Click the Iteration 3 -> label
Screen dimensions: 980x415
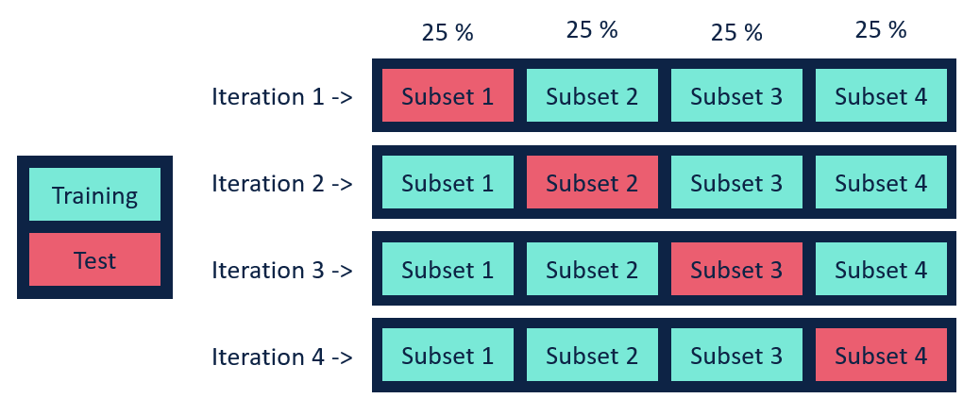pos(282,270)
